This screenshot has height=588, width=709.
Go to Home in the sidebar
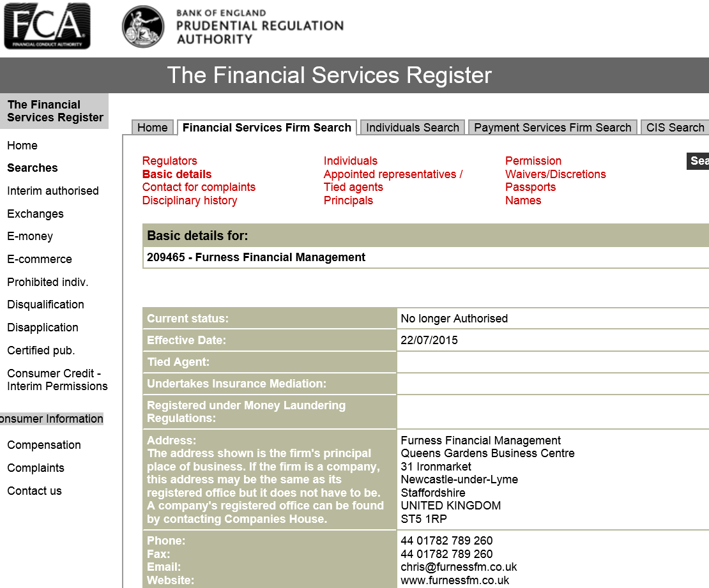[22, 146]
